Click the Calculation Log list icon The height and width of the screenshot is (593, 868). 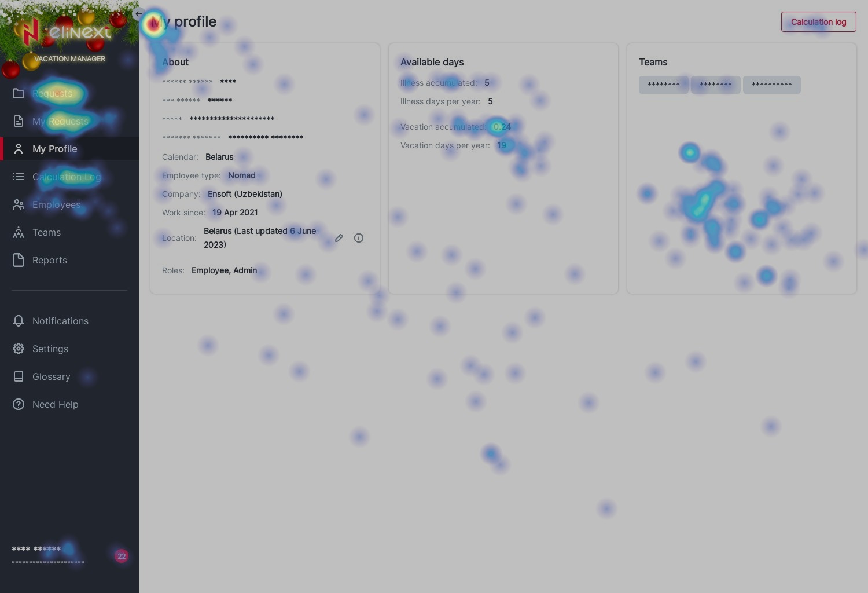point(19,177)
